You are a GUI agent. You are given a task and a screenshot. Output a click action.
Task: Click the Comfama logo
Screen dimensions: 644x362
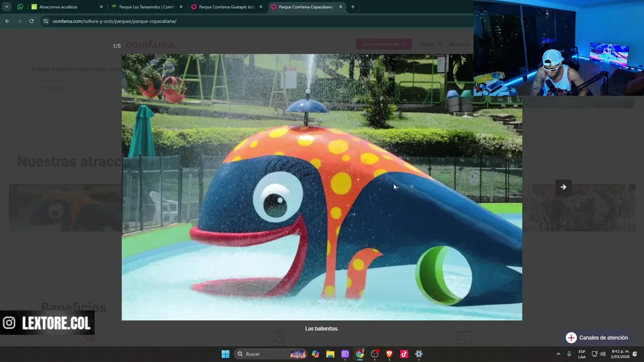coord(150,45)
